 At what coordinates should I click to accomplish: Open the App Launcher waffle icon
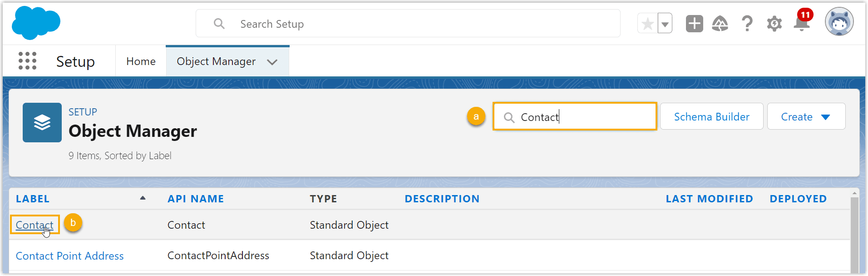[27, 60]
